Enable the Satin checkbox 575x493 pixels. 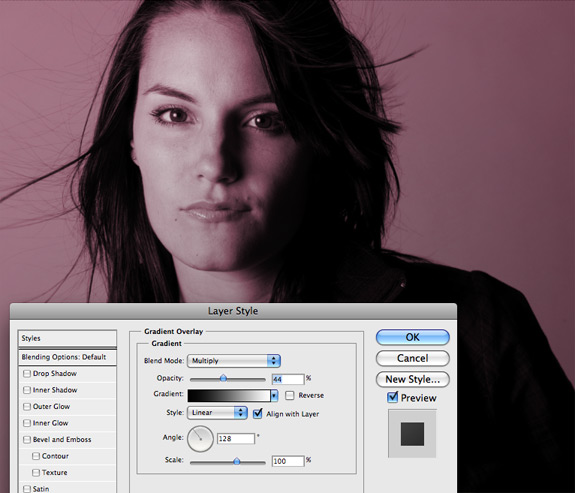point(27,489)
